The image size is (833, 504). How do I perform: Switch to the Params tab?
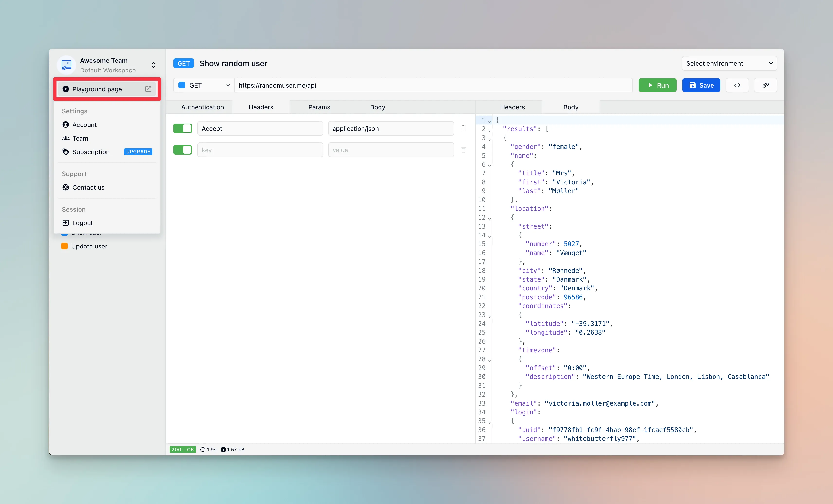[x=319, y=107]
